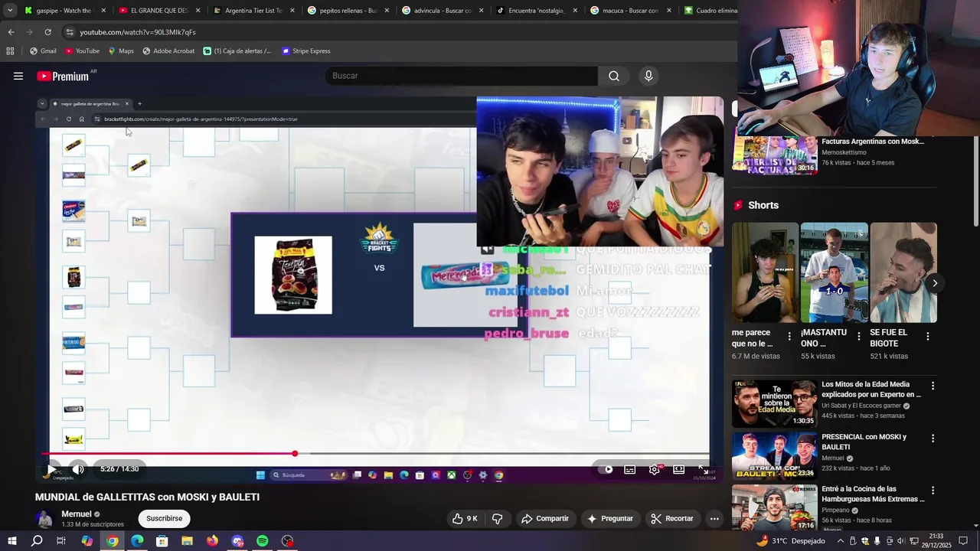Open options for Los Mitos de la Edad Media
980x551 pixels.
(x=933, y=386)
